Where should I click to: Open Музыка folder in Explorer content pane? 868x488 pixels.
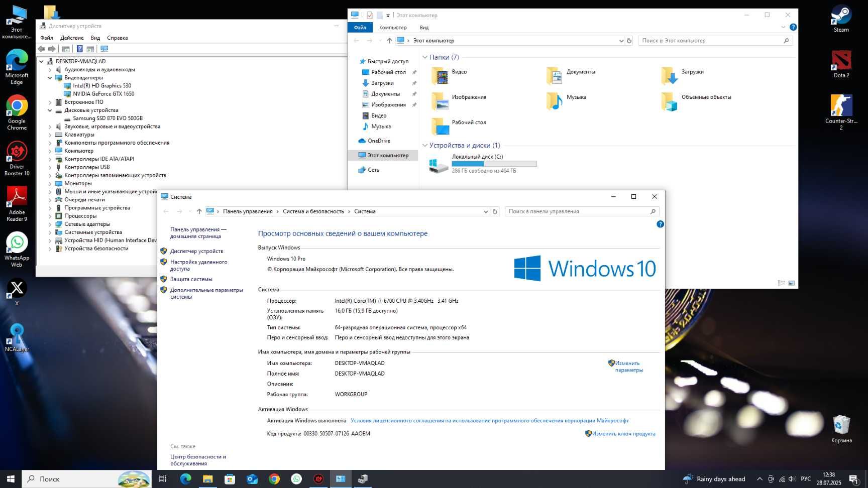pyautogui.click(x=566, y=101)
